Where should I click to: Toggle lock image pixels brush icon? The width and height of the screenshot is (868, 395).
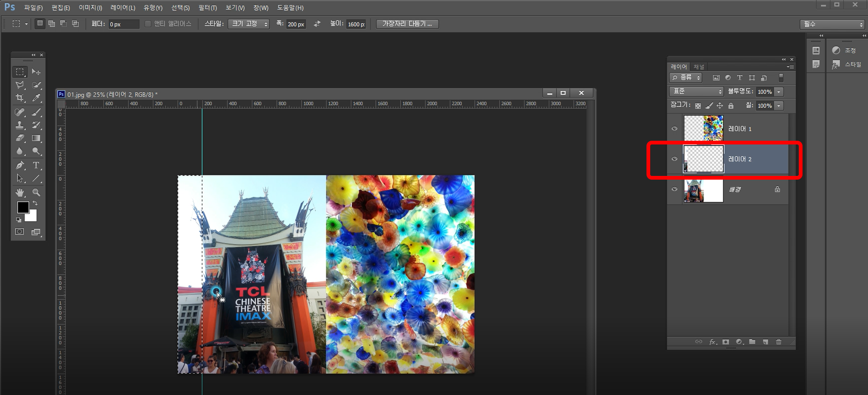pyautogui.click(x=709, y=106)
